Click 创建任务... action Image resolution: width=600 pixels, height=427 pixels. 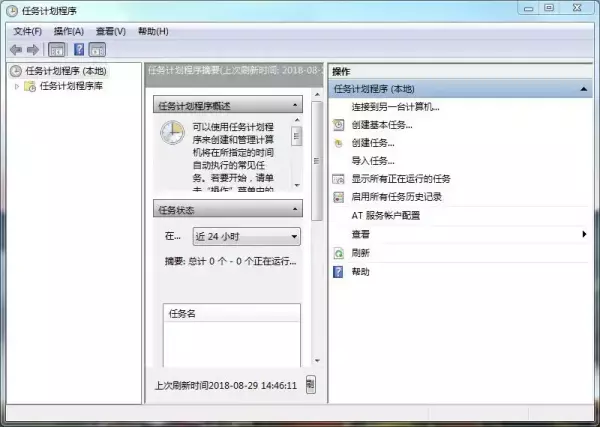tap(373, 143)
